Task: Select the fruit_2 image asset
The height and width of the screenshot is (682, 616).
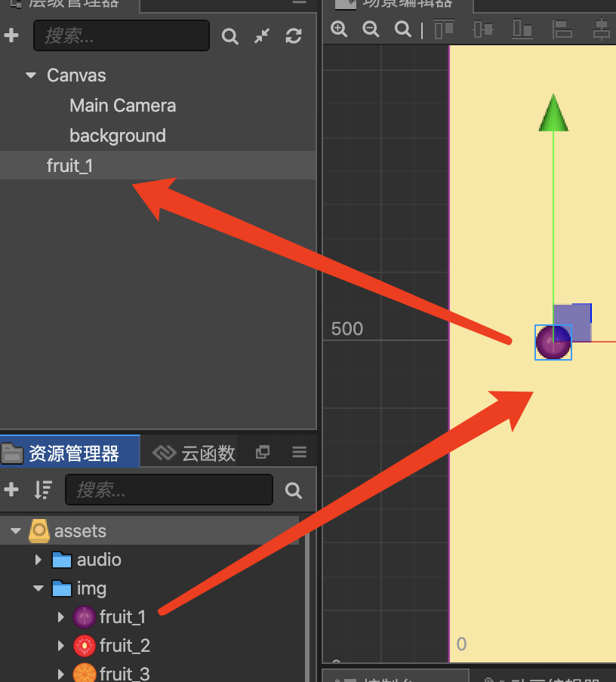Action: click(125, 646)
